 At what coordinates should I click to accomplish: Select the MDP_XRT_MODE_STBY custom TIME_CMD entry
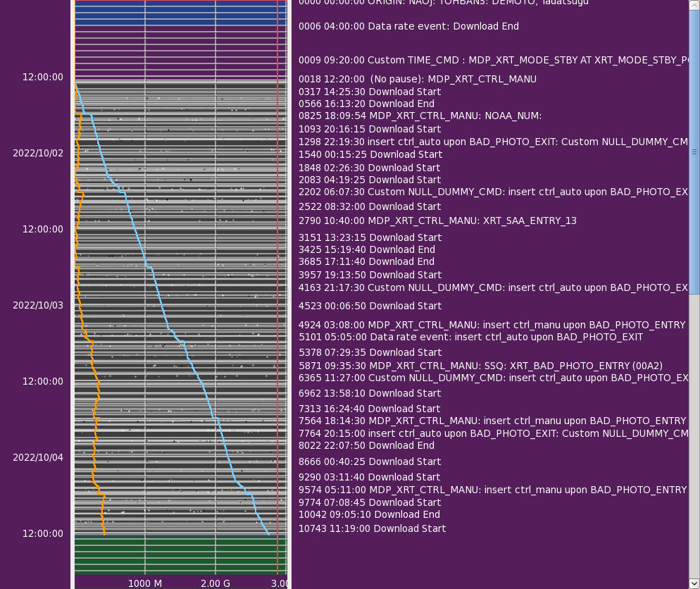point(493,60)
